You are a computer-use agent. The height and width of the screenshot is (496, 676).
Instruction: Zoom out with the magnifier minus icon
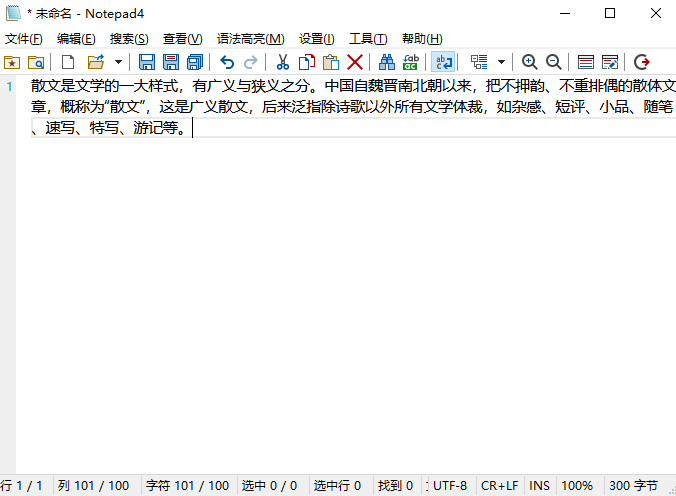click(x=554, y=63)
